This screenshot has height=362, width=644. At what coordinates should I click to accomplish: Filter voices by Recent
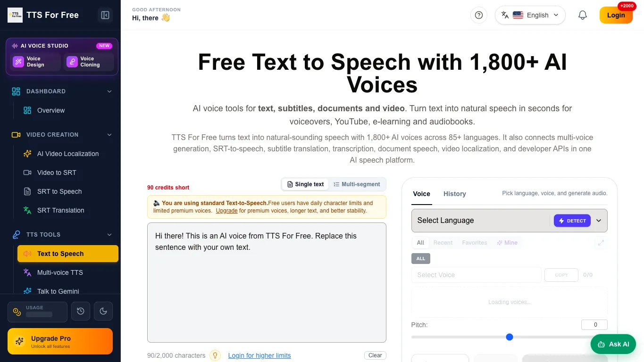(443, 243)
